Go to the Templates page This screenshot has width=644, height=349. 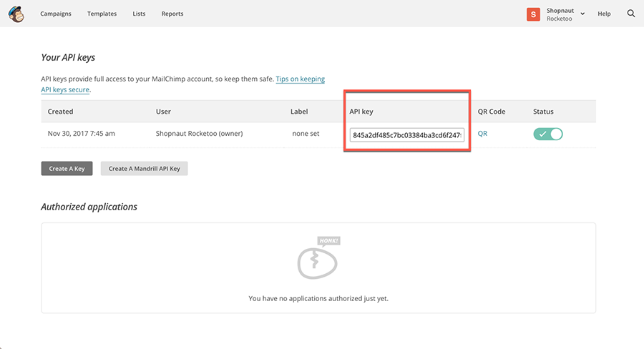(x=102, y=14)
